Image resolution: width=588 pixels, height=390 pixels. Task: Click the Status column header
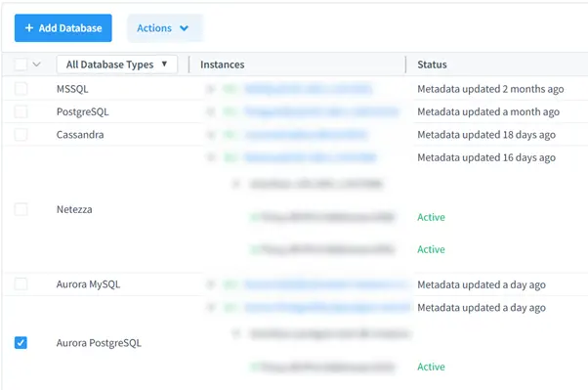[432, 65]
